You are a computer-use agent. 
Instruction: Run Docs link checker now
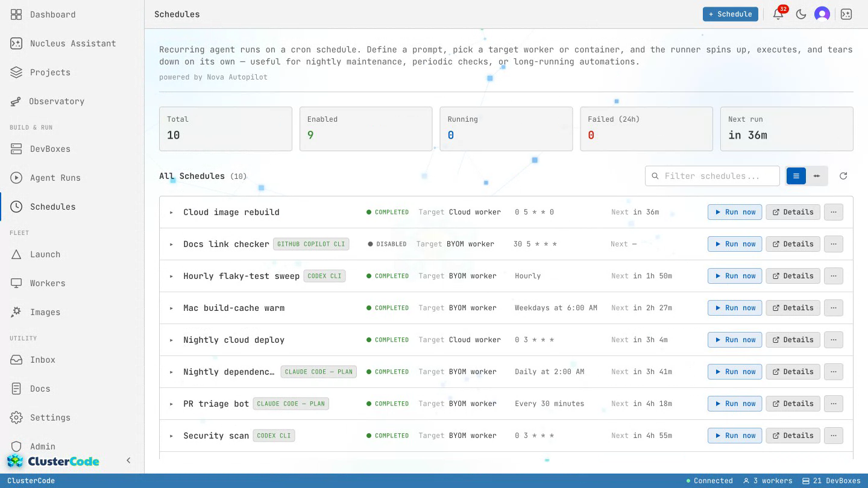point(735,244)
